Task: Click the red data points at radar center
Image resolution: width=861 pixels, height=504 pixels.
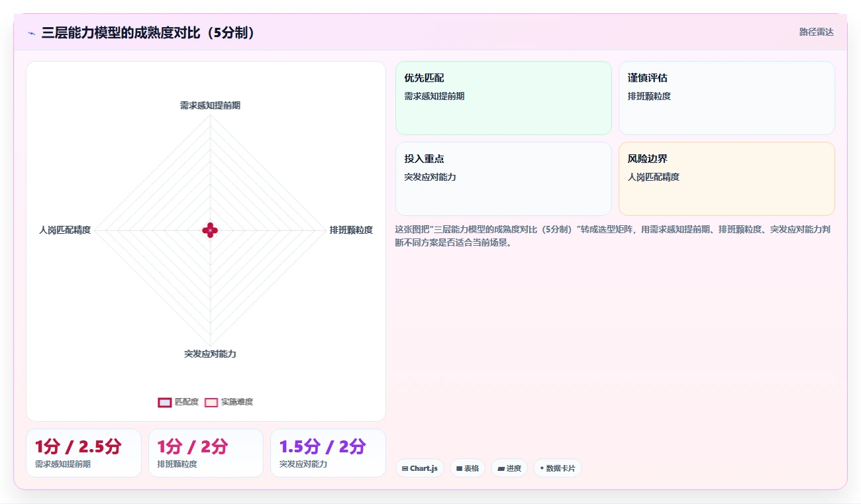Action: (210, 230)
